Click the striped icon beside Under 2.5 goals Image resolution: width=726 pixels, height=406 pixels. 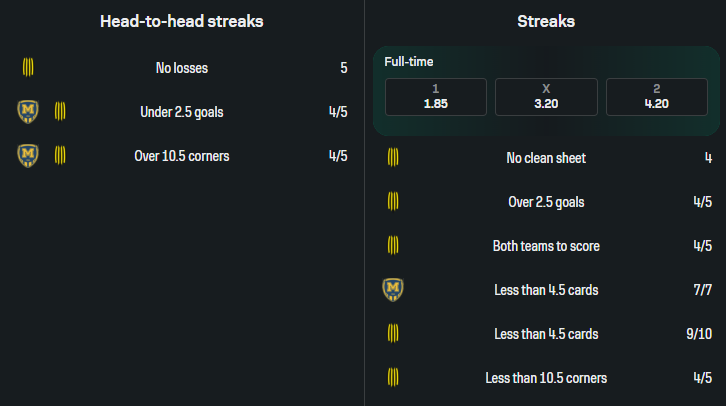[60, 111]
